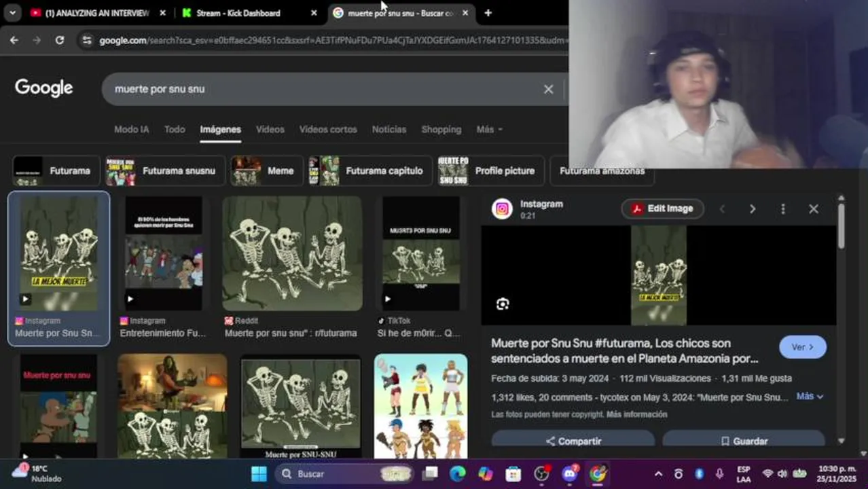Open the Windows Start menu
868x489 pixels.
(x=259, y=473)
